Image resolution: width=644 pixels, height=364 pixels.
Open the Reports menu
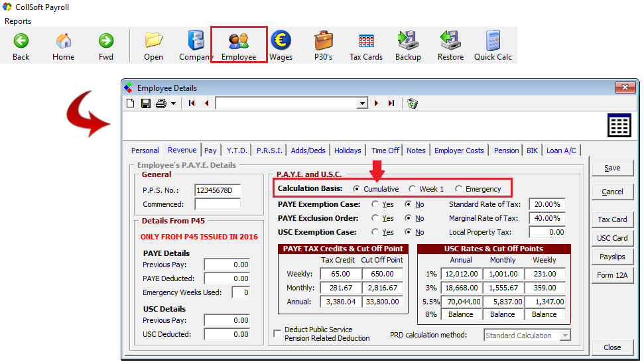click(x=18, y=21)
